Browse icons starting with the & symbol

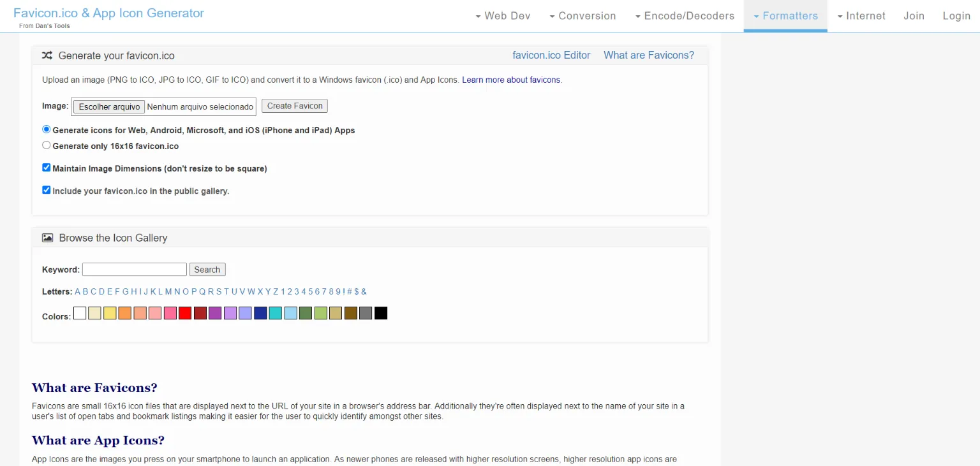click(364, 291)
